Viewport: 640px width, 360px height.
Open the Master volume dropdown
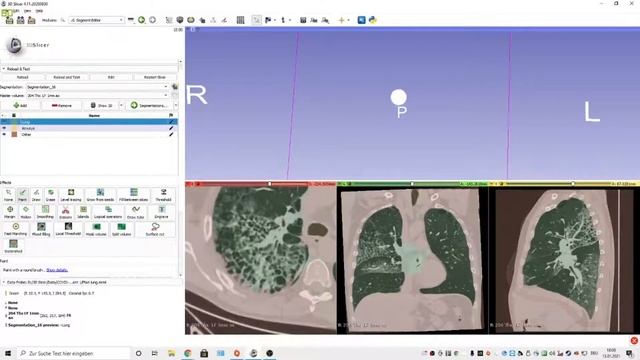tap(97, 95)
